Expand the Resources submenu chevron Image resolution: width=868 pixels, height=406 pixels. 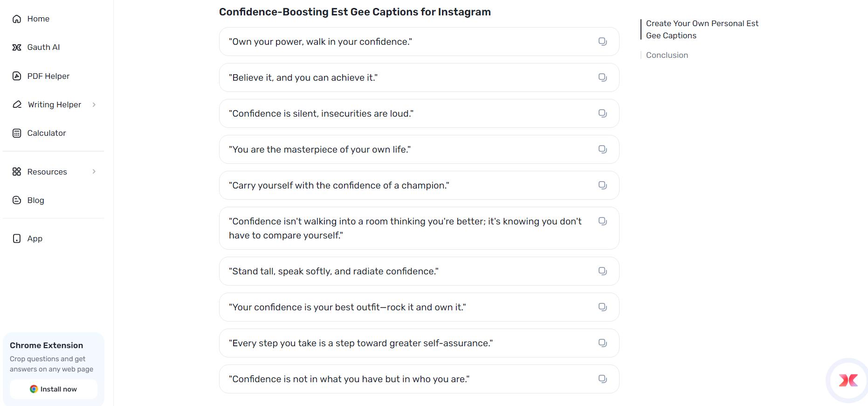tap(95, 172)
